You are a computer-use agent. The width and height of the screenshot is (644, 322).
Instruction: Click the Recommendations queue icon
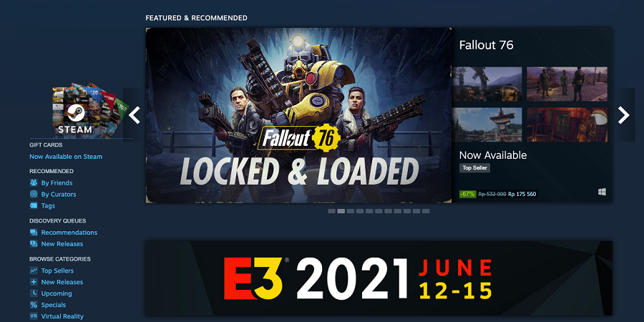[x=34, y=233]
